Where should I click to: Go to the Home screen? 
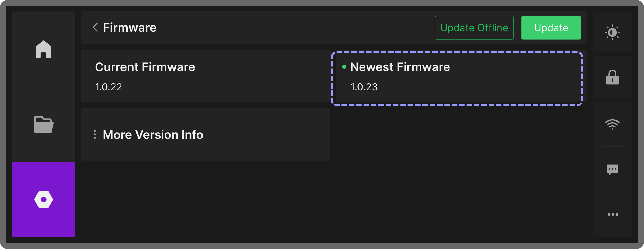(44, 49)
